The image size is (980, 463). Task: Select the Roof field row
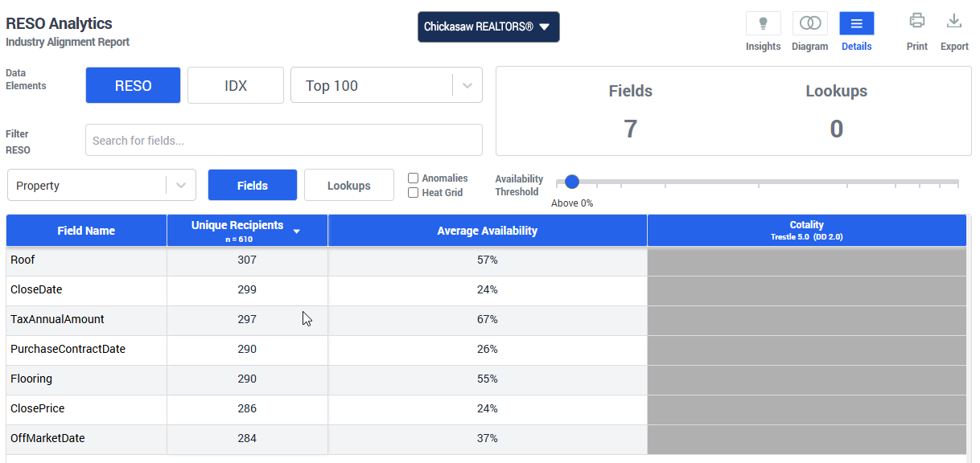[486, 260]
